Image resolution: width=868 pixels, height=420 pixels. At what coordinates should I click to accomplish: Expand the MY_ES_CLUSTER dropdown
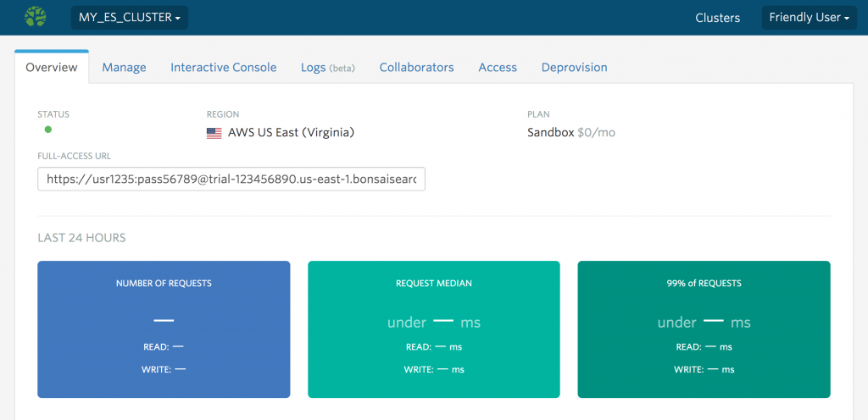(129, 18)
